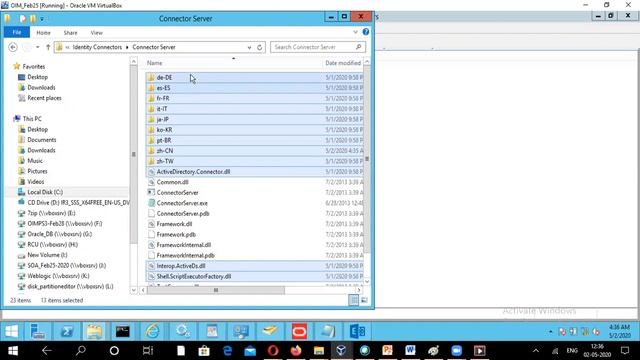Open the Home ribbon tab
This screenshot has width=640, height=360.
pos(43,33)
